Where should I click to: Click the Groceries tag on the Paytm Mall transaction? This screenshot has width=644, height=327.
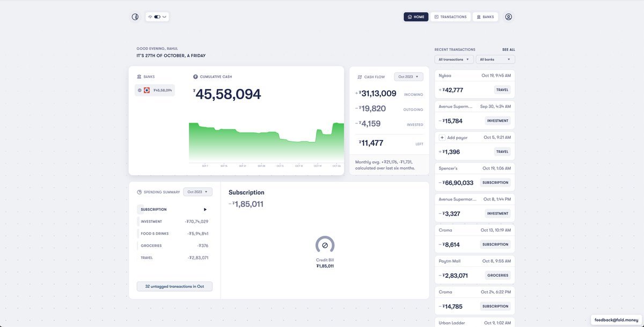tap(498, 276)
